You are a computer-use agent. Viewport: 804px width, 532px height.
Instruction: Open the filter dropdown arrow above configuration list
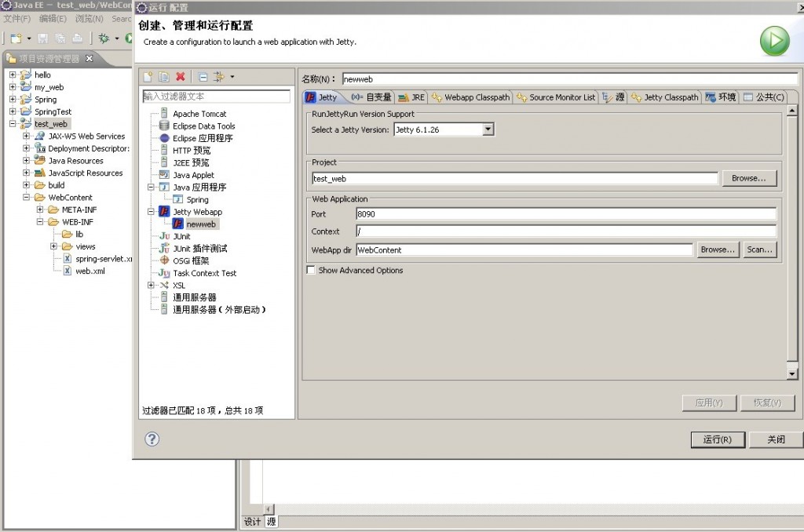[x=232, y=76]
